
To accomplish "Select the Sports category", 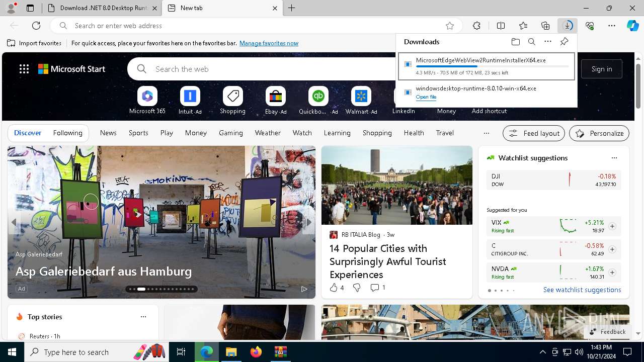I will (x=138, y=133).
